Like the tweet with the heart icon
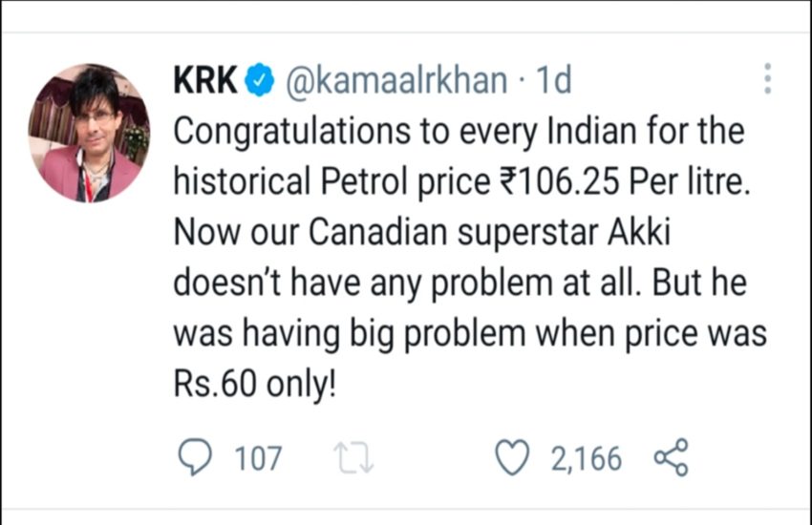Viewport: 812px width, 525px height. [x=513, y=459]
